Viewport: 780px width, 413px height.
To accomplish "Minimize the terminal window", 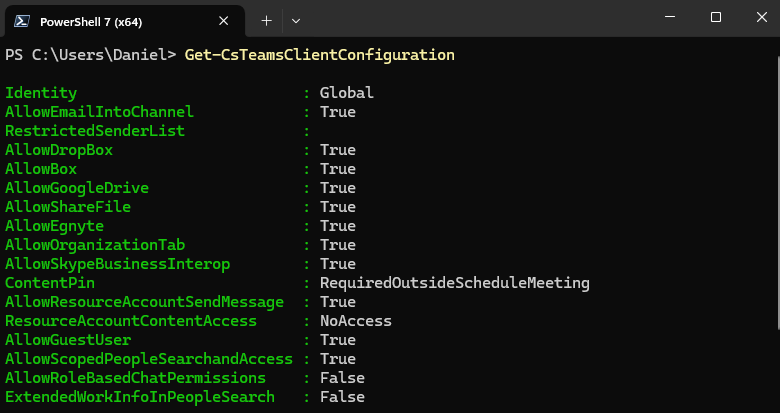I will (x=670, y=17).
